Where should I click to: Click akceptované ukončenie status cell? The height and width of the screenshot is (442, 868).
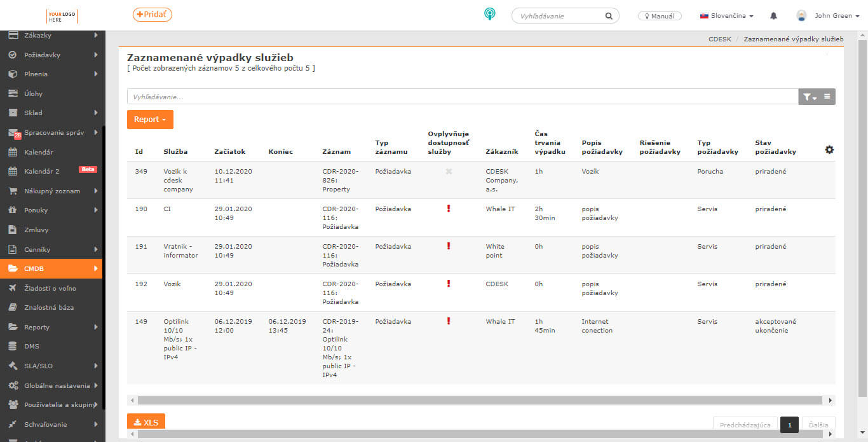(775, 326)
